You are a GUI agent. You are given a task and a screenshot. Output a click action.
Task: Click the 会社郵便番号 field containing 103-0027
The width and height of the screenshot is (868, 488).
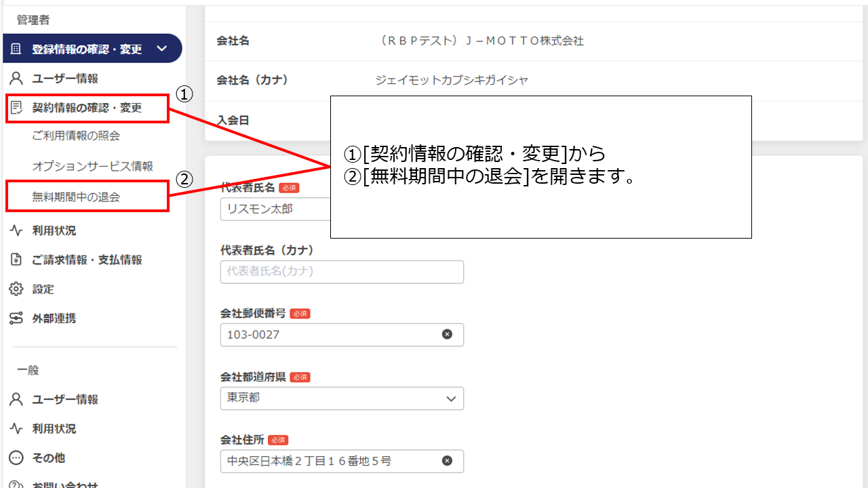(342, 335)
